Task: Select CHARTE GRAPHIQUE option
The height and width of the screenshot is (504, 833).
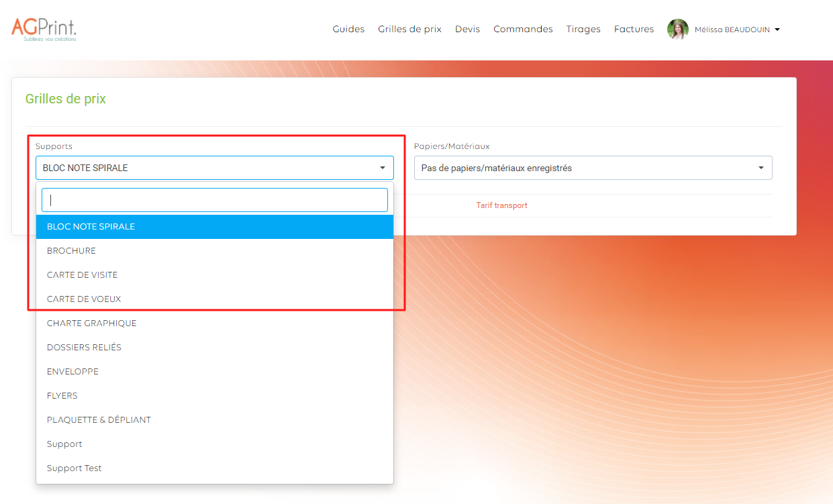Action: click(91, 323)
